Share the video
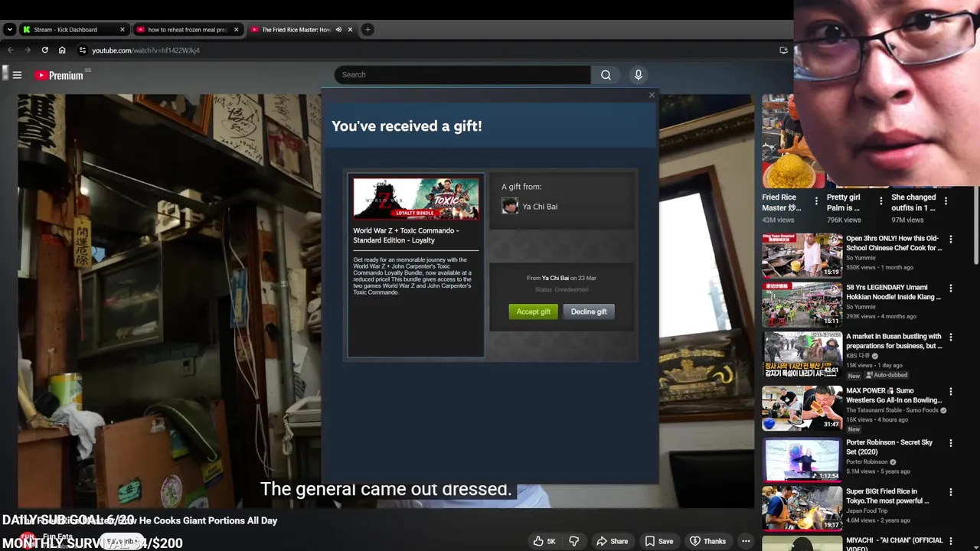 point(612,541)
